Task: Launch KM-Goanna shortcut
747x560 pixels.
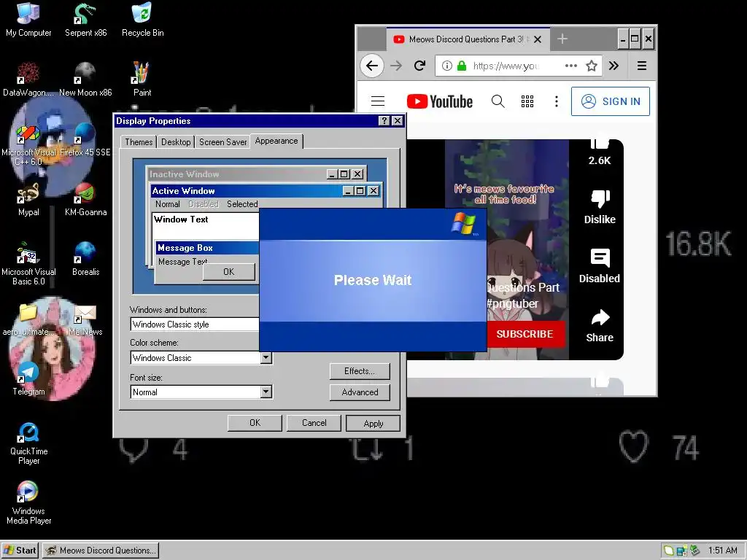Action: [86, 199]
